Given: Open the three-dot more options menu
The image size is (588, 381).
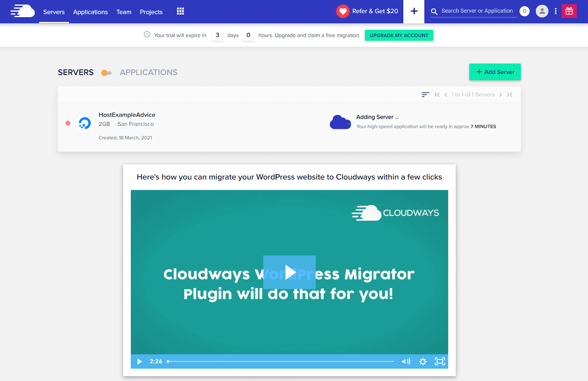Looking at the screenshot, I should tap(555, 11).
